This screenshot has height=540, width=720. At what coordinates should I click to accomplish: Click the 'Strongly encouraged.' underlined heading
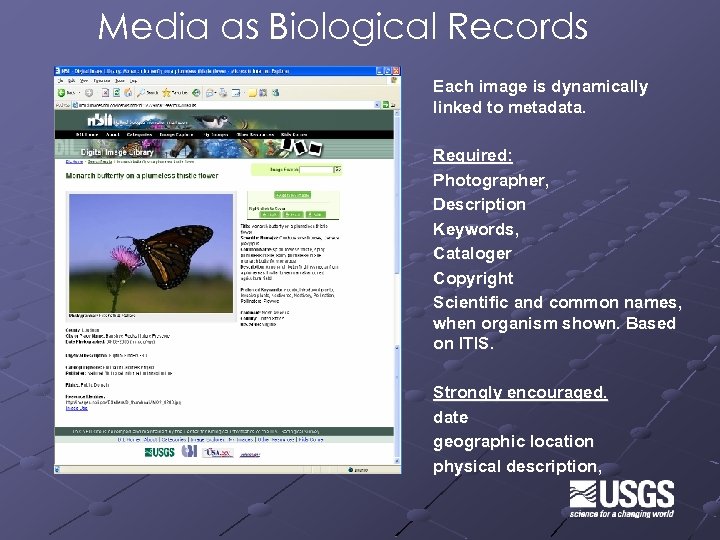click(520, 393)
